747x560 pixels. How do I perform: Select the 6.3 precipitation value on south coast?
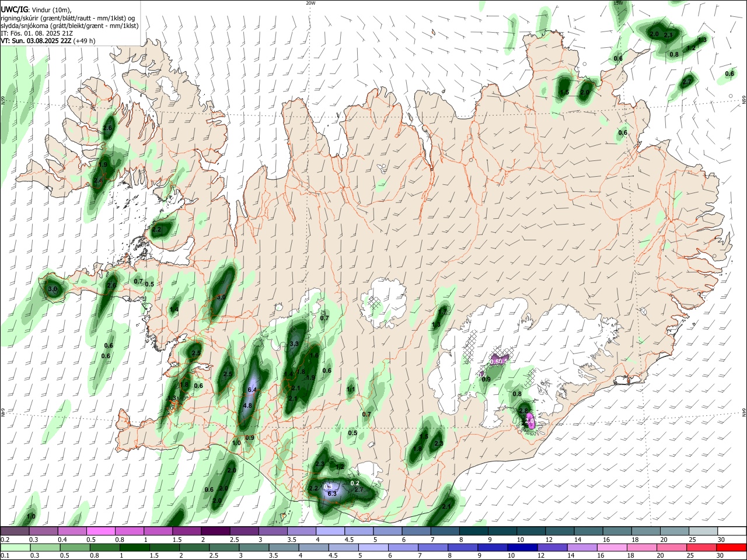332,494
